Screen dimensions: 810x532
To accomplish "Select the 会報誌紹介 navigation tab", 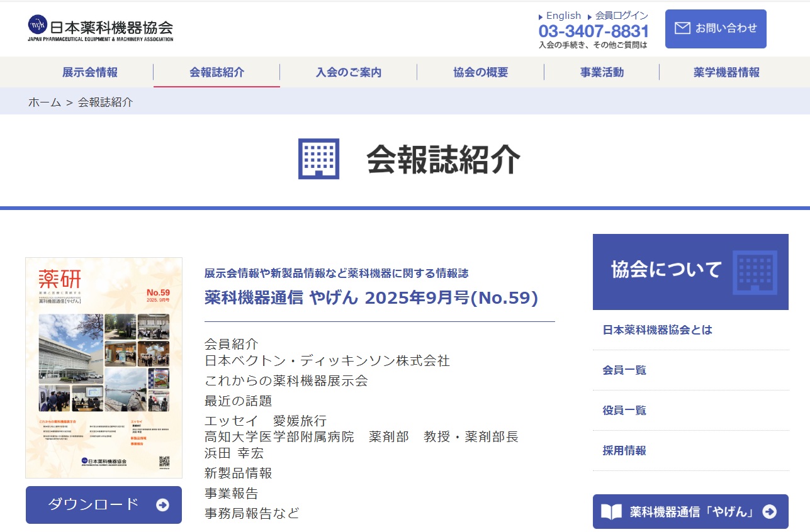I will point(217,72).
